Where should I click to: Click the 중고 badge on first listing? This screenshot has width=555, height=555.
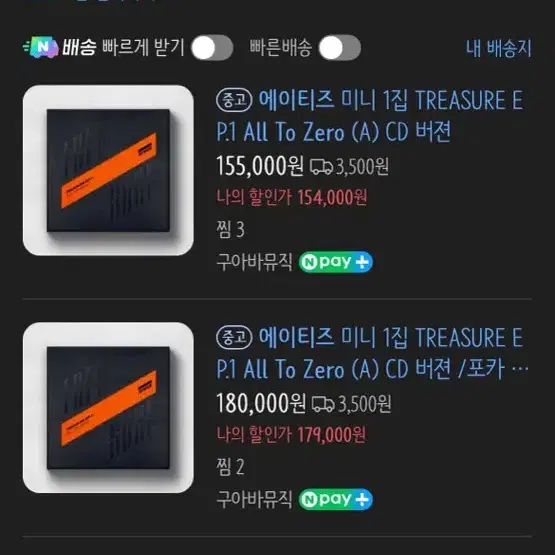click(x=234, y=100)
